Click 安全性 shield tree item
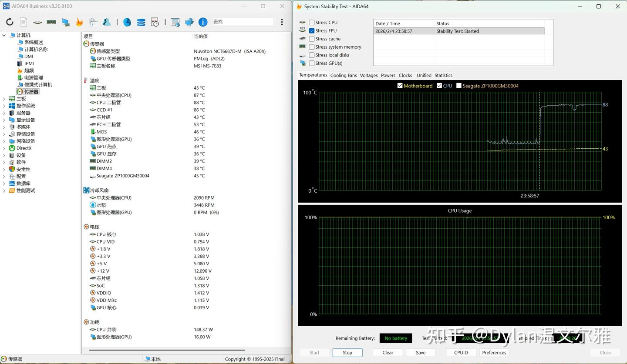This screenshot has height=364, width=627. click(x=24, y=169)
